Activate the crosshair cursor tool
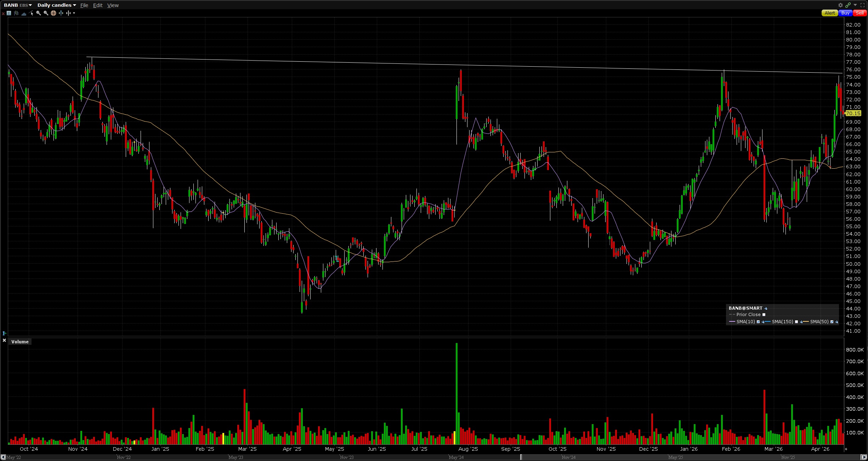This screenshot has height=461, width=868. coord(53,13)
